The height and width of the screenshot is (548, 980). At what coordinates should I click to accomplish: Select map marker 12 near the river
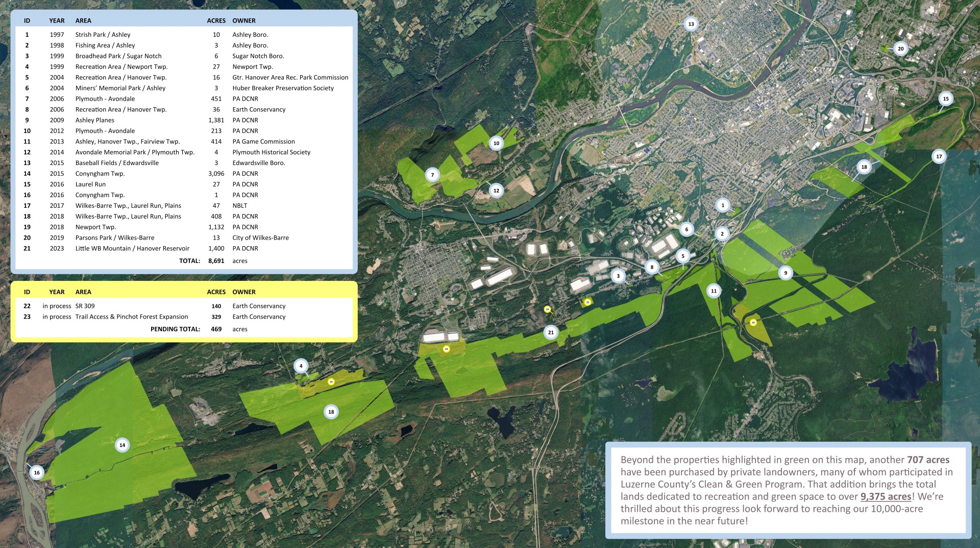(496, 191)
